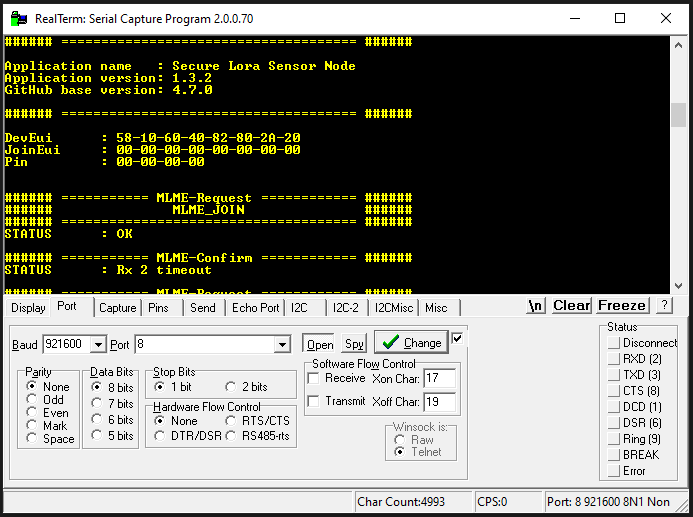This screenshot has width=693, height=517.
Task: Open the Echo Port tab
Action: coord(255,308)
